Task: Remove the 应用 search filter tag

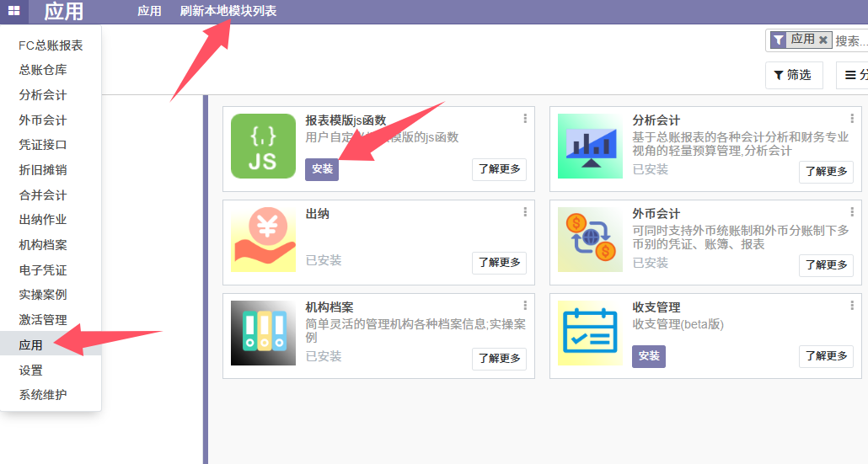Action: [x=823, y=40]
